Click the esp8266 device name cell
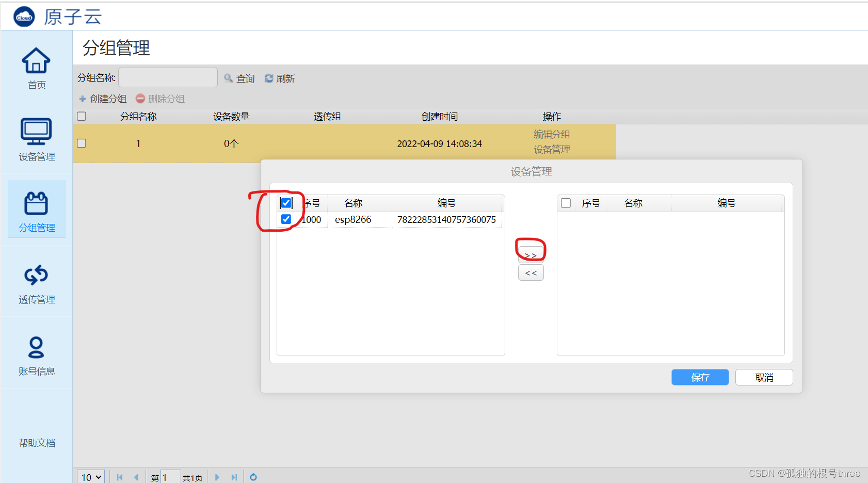 click(x=353, y=220)
